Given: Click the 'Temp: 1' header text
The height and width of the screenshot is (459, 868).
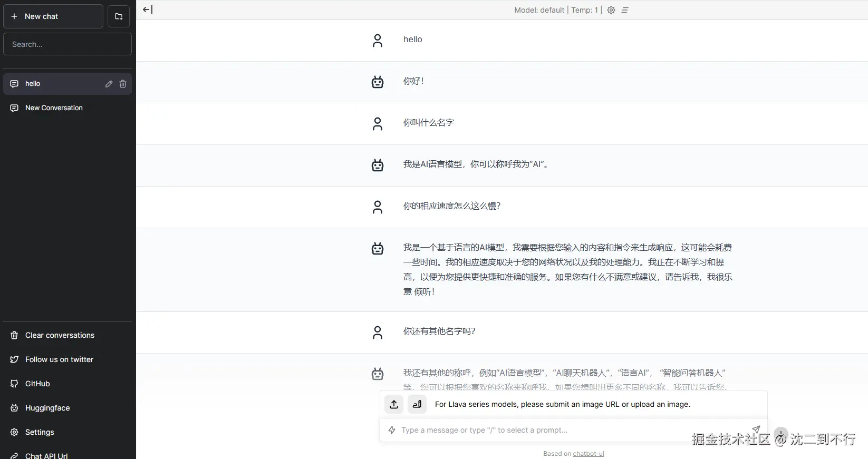Looking at the screenshot, I should pos(585,10).
